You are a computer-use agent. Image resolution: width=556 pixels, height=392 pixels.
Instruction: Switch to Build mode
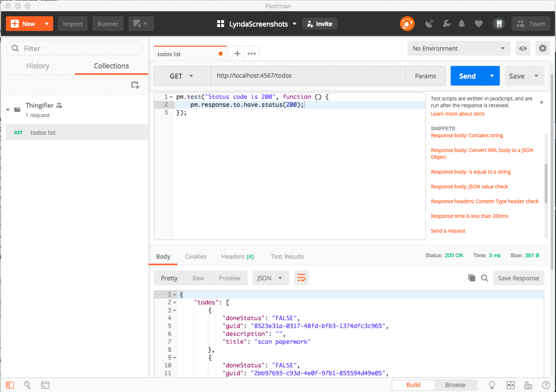point(413,385)
